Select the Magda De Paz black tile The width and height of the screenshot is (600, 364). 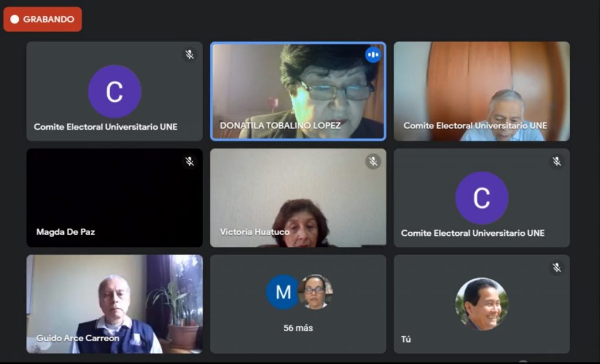click(114, 198)
